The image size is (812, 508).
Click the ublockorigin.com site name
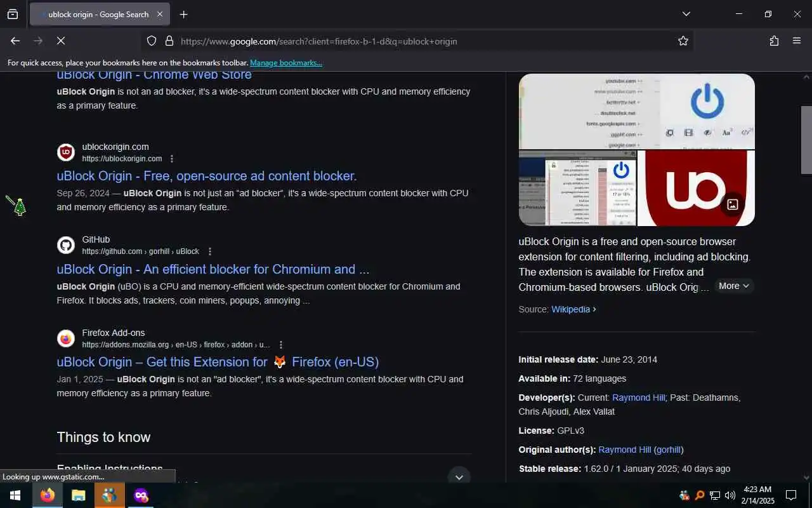pos(115,147)
